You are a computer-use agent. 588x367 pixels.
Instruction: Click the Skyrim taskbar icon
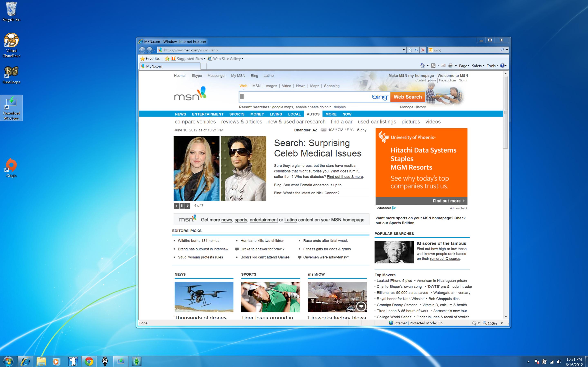coord(105,361)
